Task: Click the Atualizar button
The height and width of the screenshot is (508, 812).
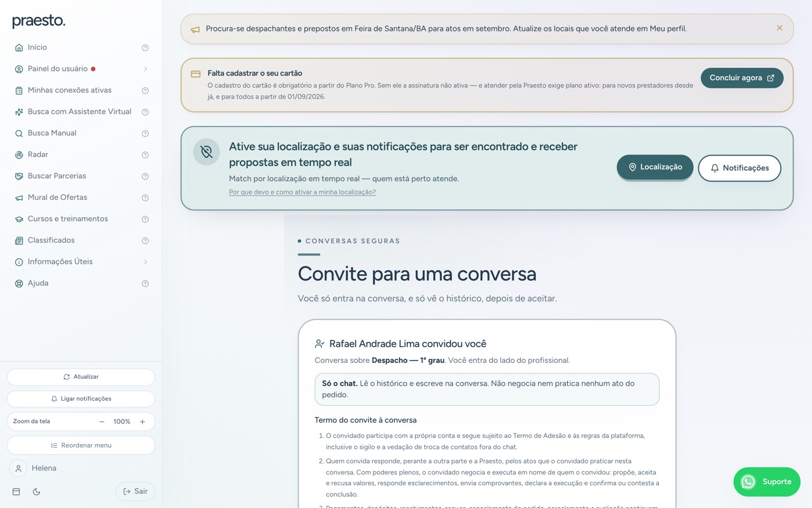Action: click(x=81, y=377)
